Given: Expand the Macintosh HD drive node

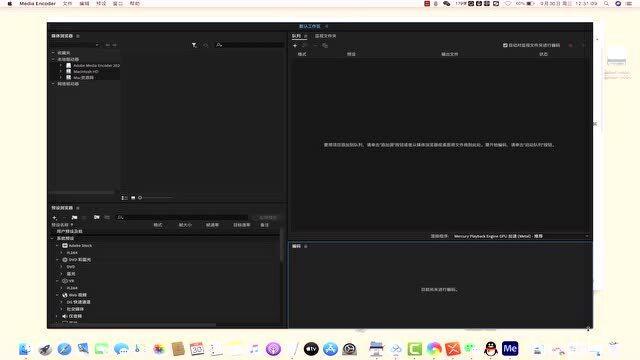Looking at the screenshot, I should click(61, 71).
